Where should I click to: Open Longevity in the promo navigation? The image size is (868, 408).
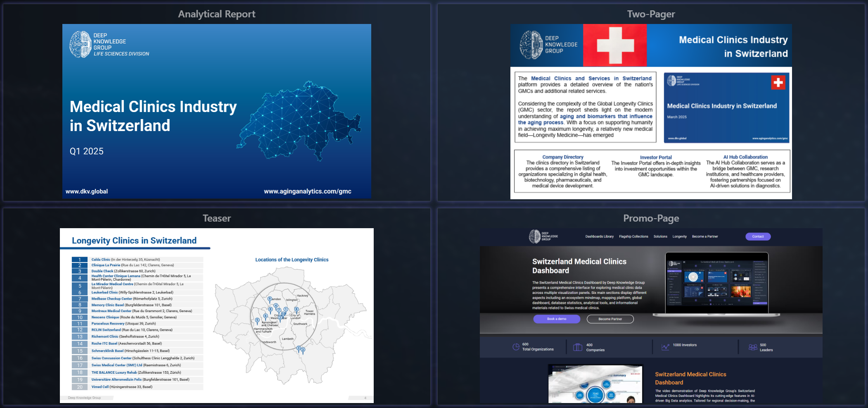coord(679,236)
